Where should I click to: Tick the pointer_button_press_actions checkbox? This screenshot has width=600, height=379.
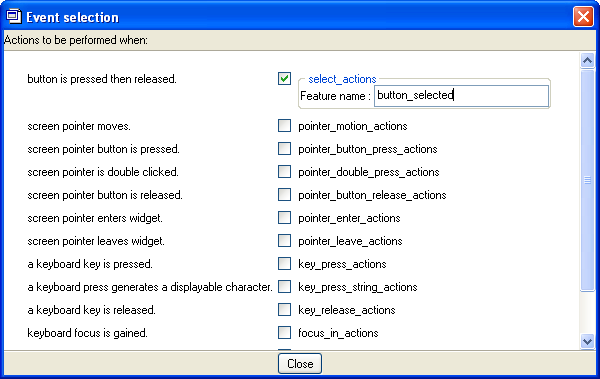coord(284,149)
